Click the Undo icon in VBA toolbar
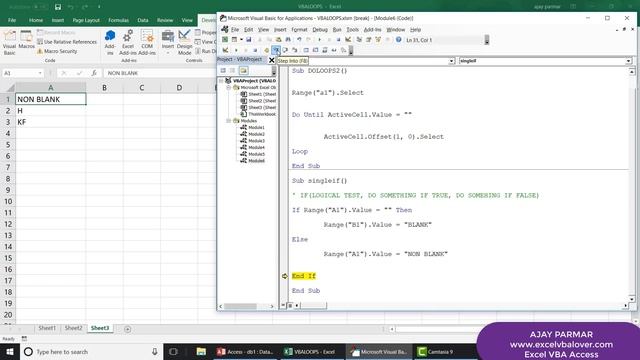This screenshot has height=360, width=640. [299, 40]
